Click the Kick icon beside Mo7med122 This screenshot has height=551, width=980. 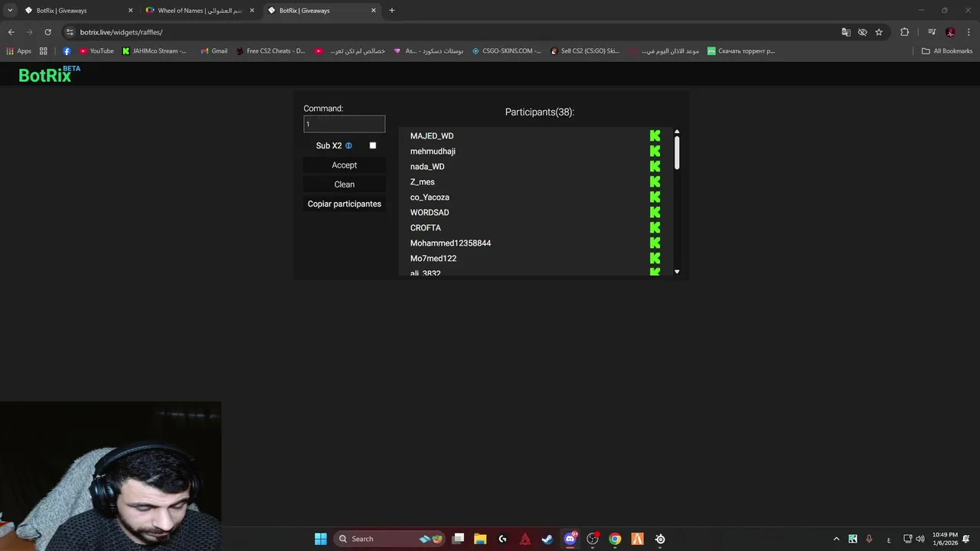pos(655,259)
